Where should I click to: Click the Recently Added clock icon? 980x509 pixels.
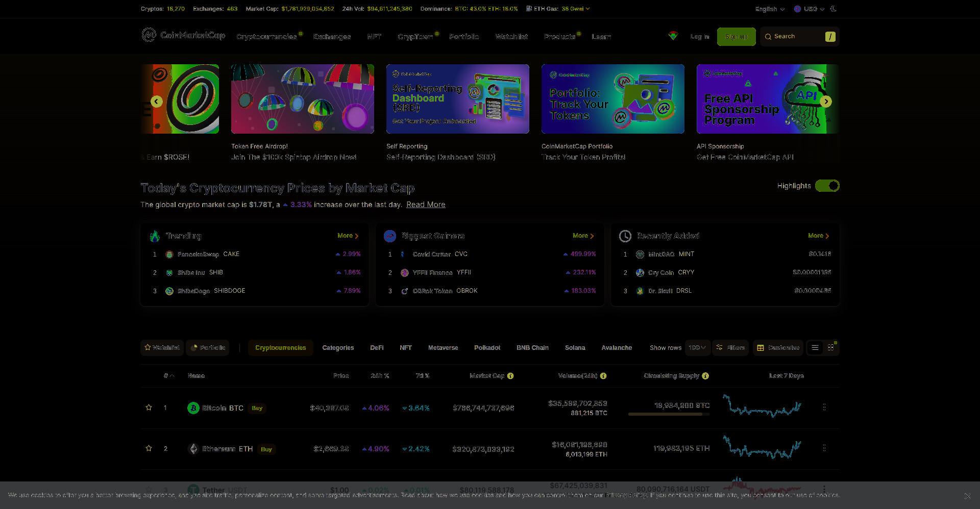[625, 236]
